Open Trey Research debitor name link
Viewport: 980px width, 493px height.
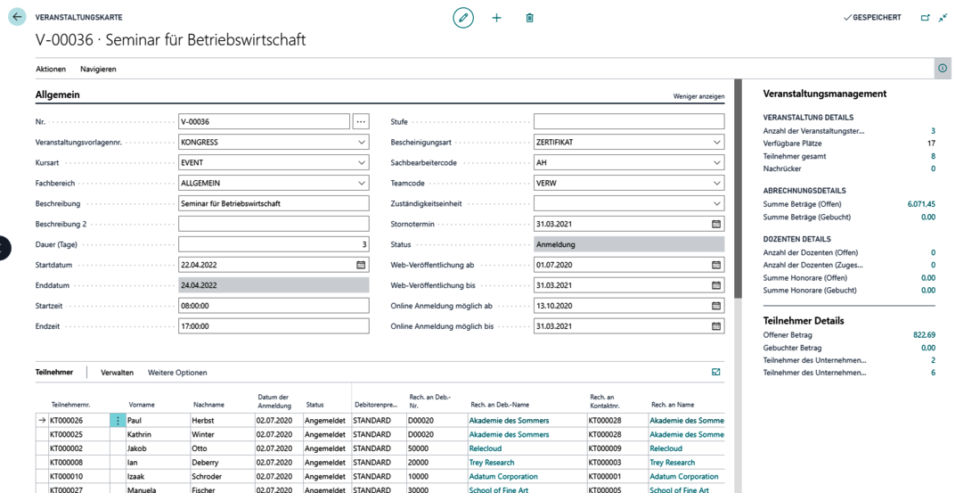pyautogui.click(x=492, y=463)
